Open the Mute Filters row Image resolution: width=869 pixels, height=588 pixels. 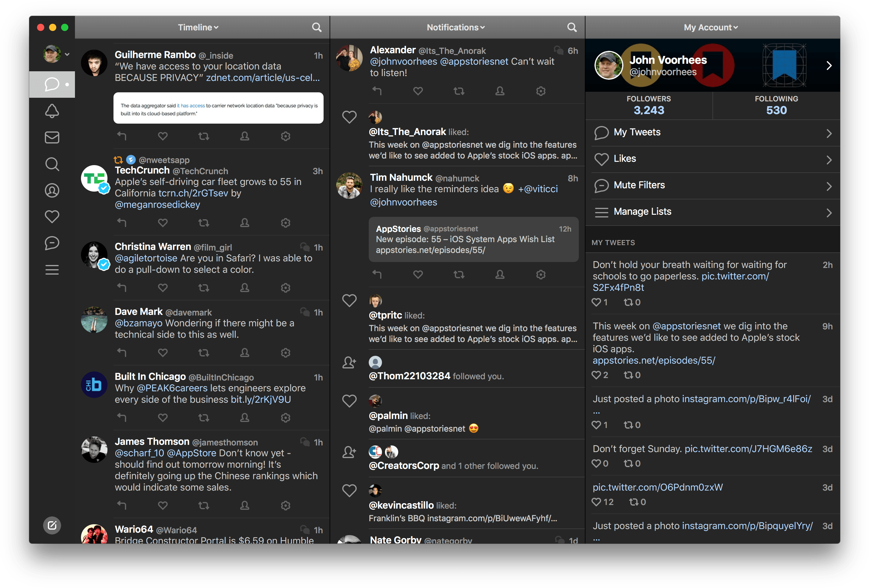[713, 186]
